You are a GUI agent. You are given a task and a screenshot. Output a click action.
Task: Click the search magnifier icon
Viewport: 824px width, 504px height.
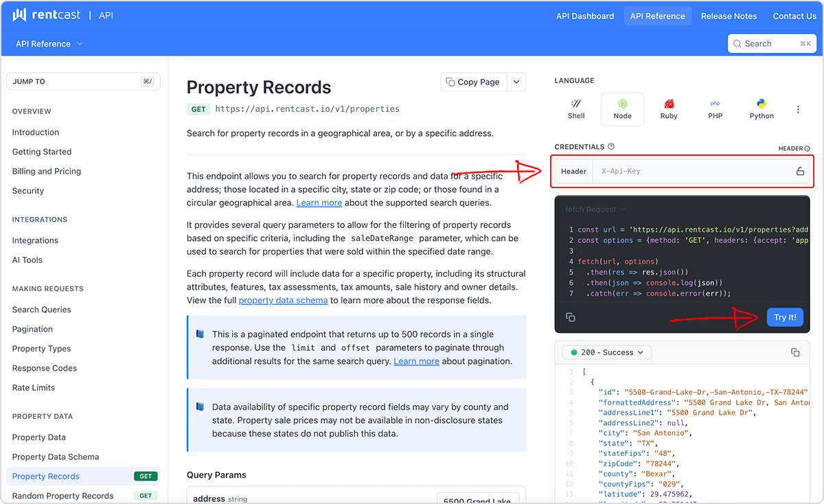(x=737, y=43)
